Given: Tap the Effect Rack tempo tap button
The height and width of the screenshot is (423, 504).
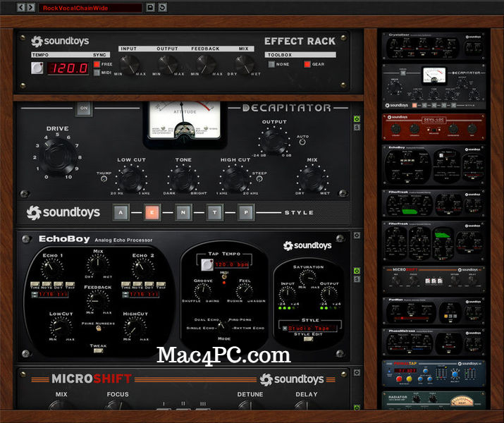Looking at the screenshot, I should [x=37, y=68].
